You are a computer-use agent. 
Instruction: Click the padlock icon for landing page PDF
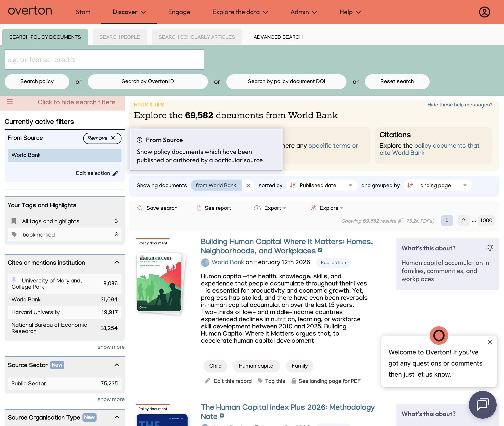294,381
